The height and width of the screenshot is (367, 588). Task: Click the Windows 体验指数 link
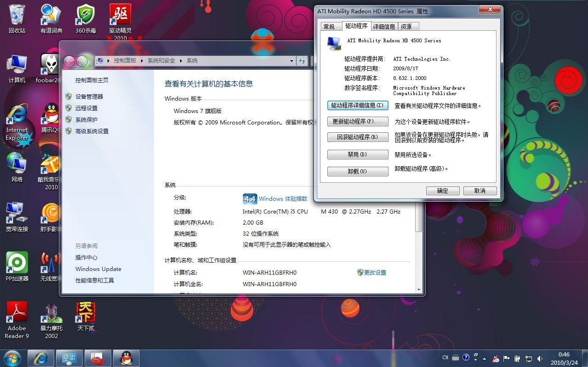(283, 198)
